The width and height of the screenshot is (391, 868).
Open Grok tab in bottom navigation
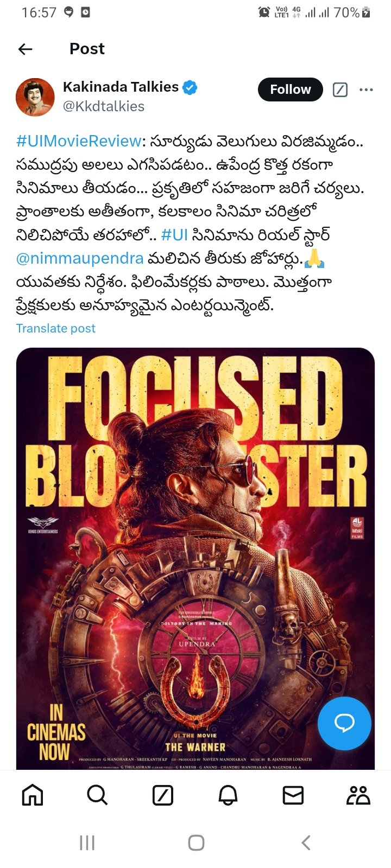(163, 795)
